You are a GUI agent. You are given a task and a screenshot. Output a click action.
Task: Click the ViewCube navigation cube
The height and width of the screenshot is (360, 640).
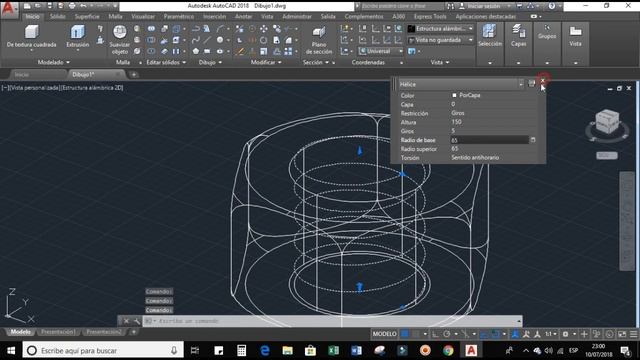coord(607,122)
